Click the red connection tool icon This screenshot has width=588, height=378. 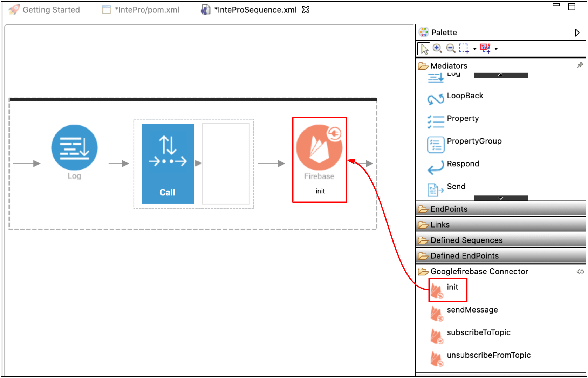click(x=485, y=48)
